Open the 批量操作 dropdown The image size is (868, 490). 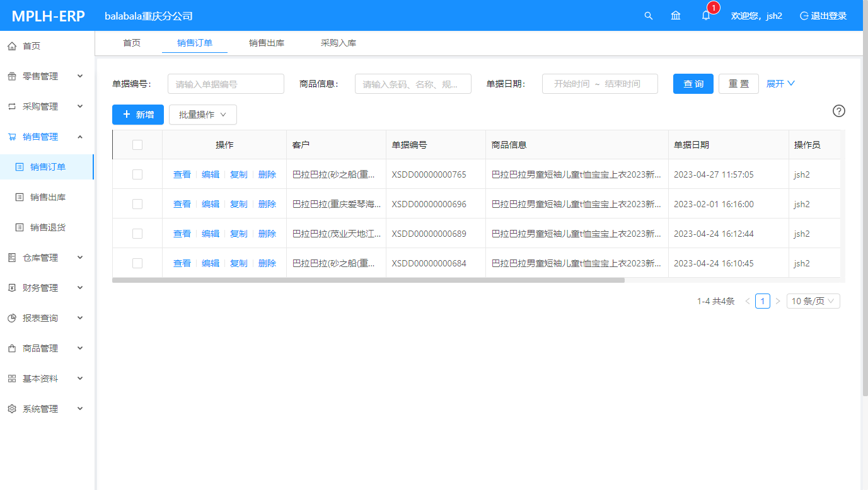202,115
